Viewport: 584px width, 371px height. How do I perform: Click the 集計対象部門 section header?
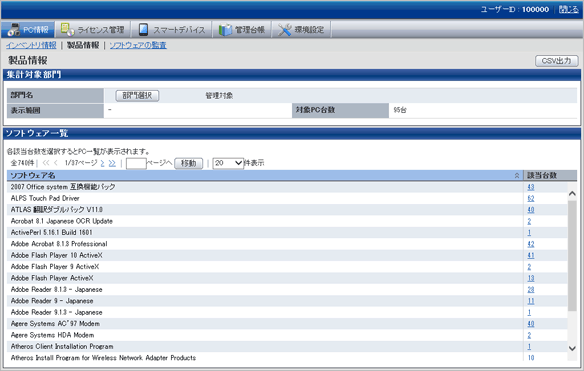tap(292, 75)
